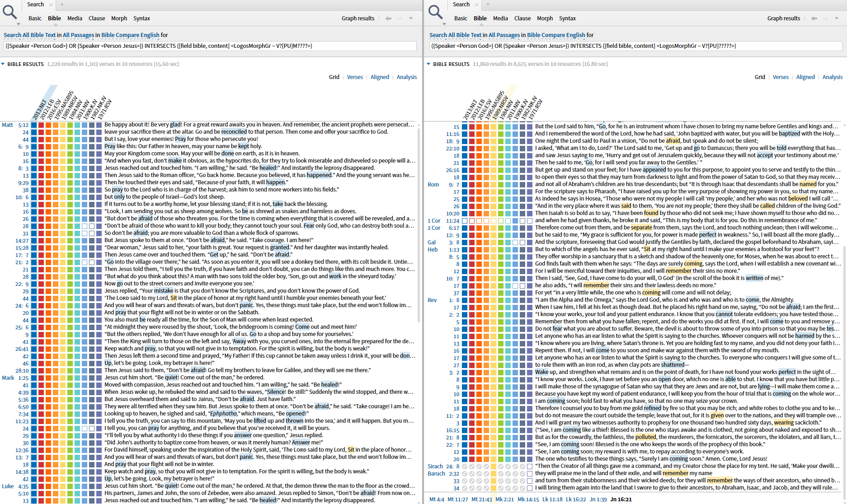Screen dimensions: 847x504
Task: Switch left panel results to Verses view
Action: (355, 77)
